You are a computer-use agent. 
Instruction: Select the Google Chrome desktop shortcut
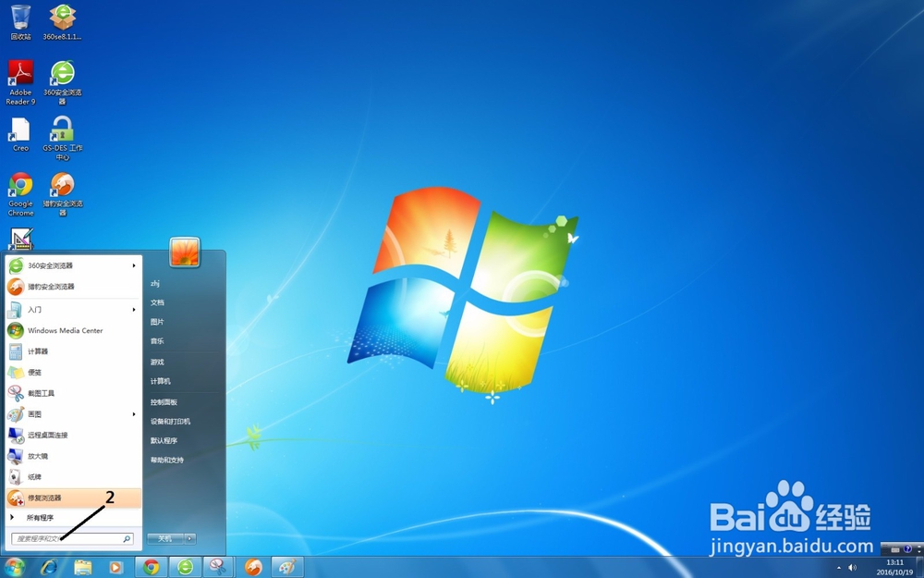click(20, 194)
